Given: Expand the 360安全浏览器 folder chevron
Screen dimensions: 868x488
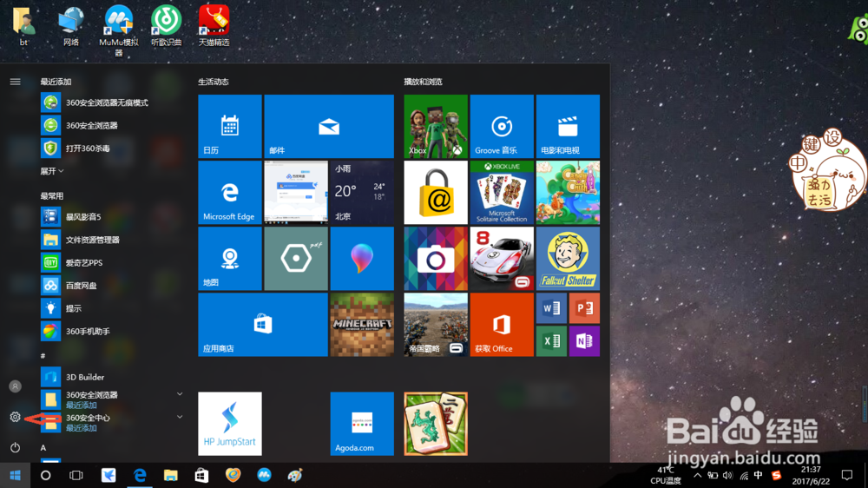Looking at the screenshot, I should pyautogui.click(x=180, y=394).
